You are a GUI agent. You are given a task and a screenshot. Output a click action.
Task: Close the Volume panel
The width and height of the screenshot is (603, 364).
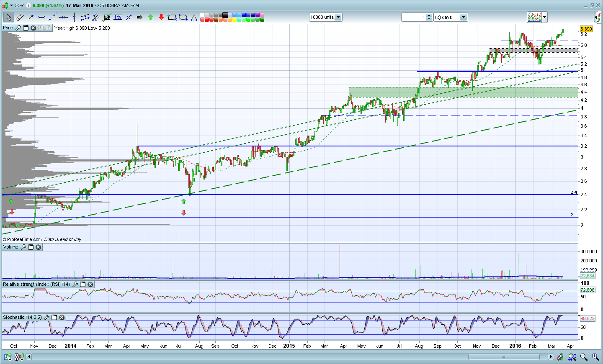point(38,247)
